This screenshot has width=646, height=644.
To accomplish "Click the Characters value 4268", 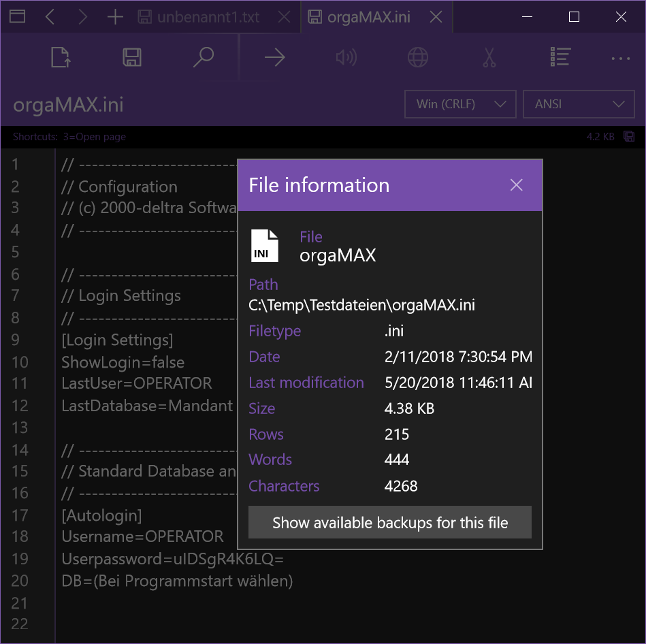I will coord(401,487).
